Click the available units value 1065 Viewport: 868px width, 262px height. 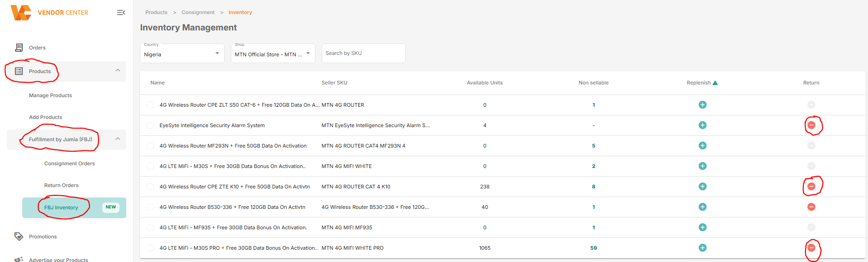[485, 248]
